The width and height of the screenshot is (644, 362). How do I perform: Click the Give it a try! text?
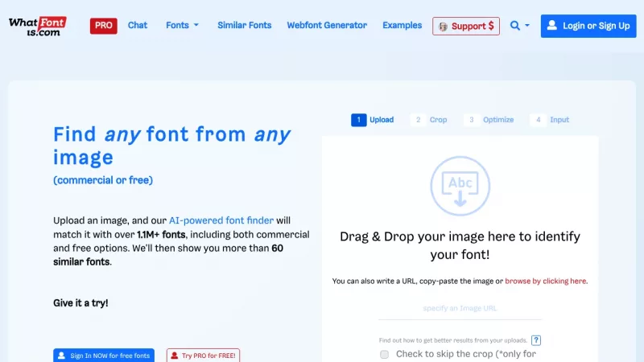coord(80,303)
